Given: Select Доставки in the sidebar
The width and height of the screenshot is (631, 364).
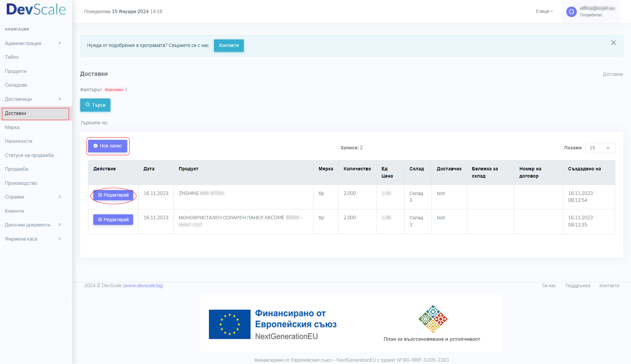Looking at the screenshot, I should pos(35,114).
